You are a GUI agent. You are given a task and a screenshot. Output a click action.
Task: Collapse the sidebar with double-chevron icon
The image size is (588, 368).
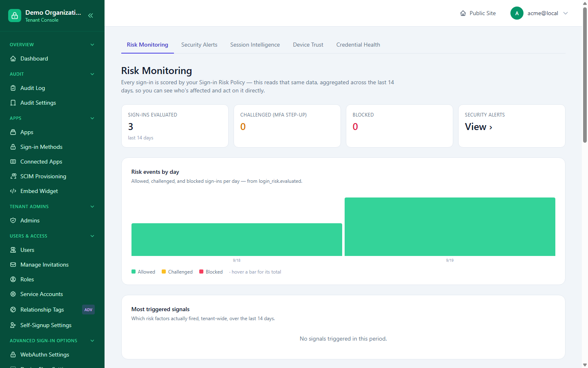[x=91, y=16]
